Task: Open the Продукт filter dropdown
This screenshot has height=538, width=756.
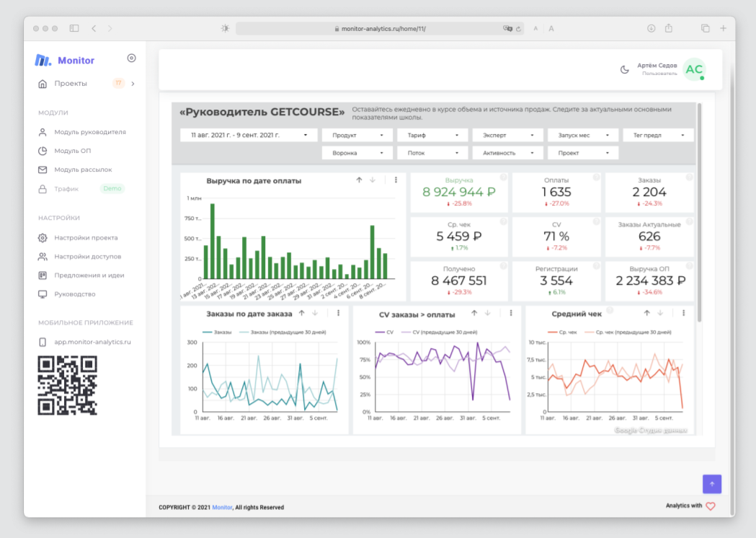Action: (357, 135)
